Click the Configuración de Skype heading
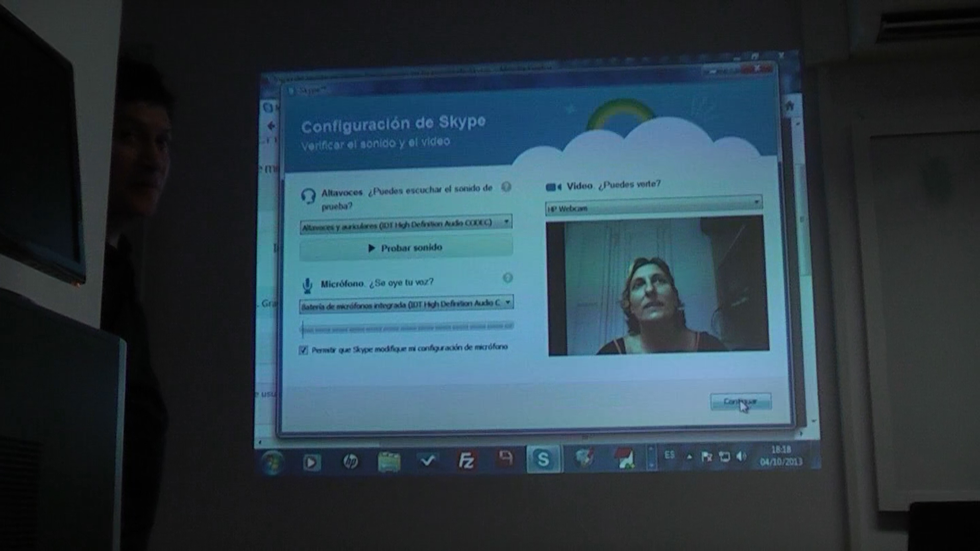The image size is (980, 551). (x=393, y=123)
